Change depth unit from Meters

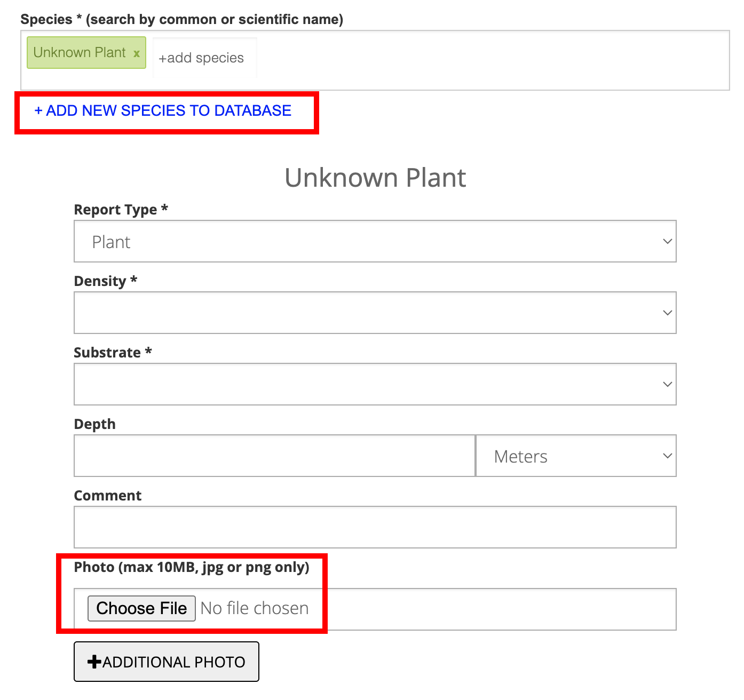tap(575, 456)
